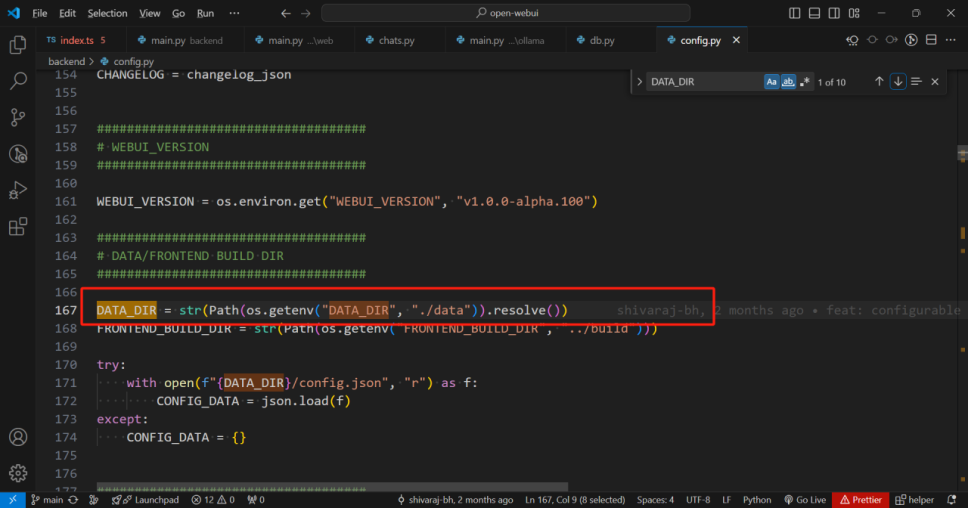The image size is (968, 508).
Task: Click the backend breadcrumb segment
Action: tap(66, 61)
